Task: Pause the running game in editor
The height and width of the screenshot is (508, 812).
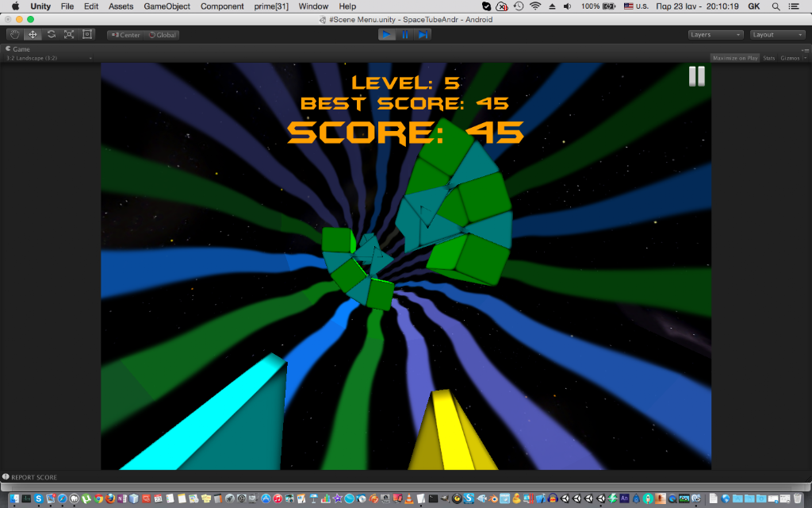Action: tap(405, 35)
